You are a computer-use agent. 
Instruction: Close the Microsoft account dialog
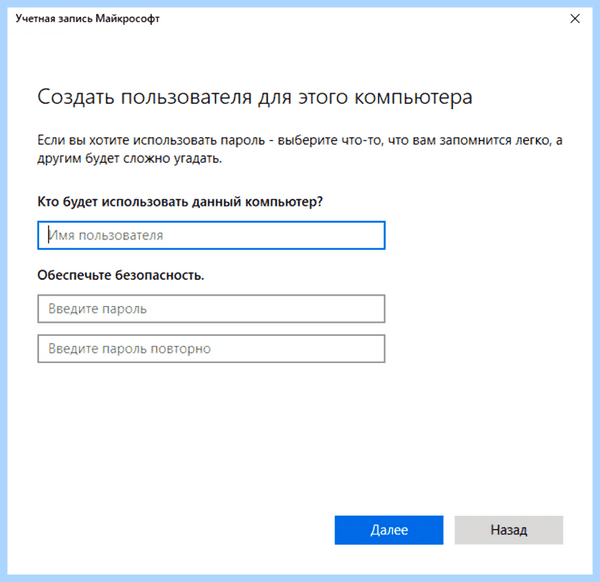point(575,18)
